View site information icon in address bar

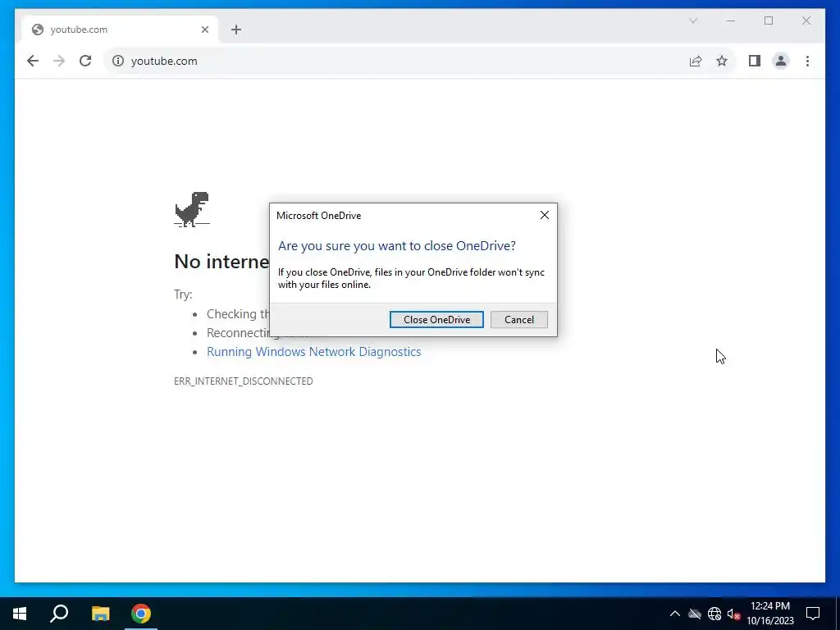[118, 61]
